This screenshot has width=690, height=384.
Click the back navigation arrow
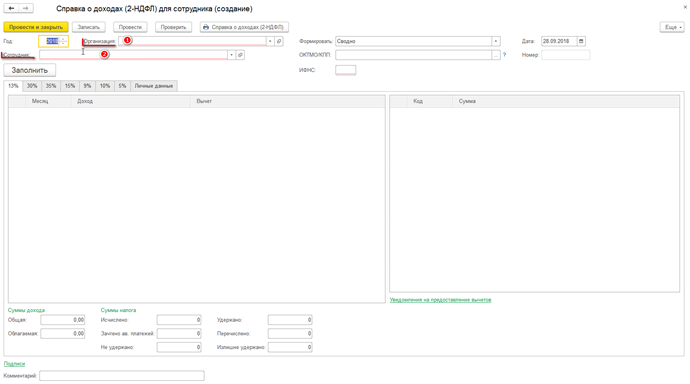pyautogui.click(x=11, y=8)
